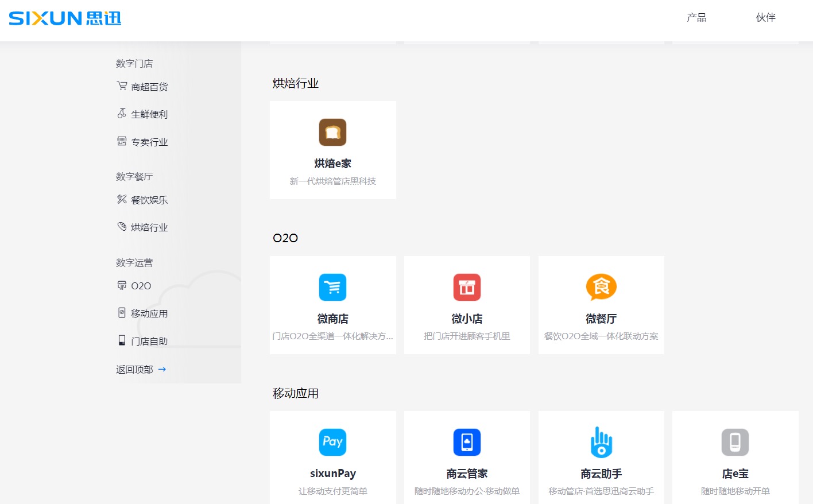Click the cherry icon beside 生鲜便利
The width and height of the screenshot is (813, 504).
point(122,114)
